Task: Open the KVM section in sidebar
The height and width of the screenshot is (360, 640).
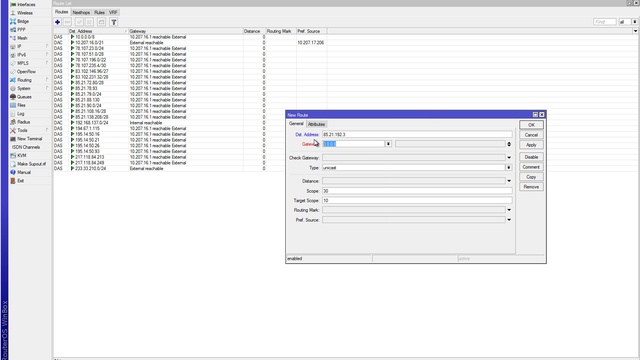Action: [22, 156]
